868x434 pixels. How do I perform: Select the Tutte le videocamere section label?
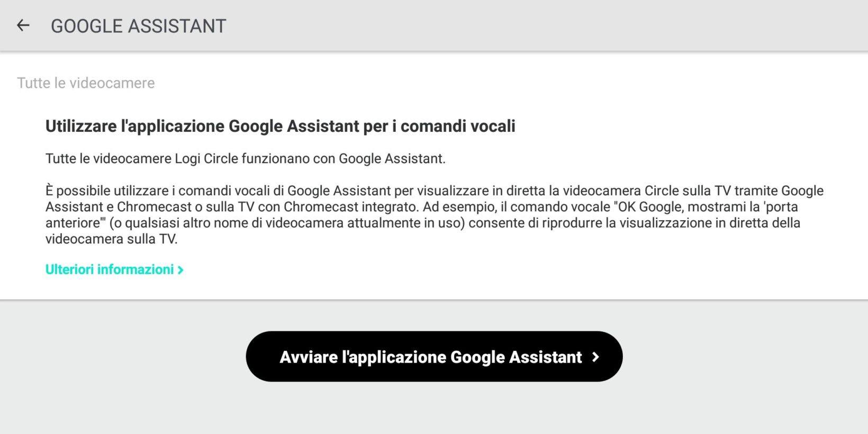(86, 83)
